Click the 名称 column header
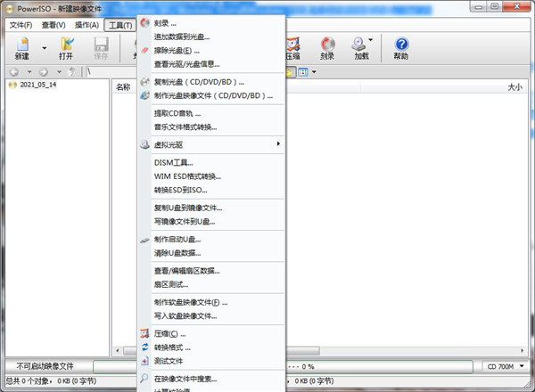Viewport: 535px width, 392px height. click(x=123, y=87)
